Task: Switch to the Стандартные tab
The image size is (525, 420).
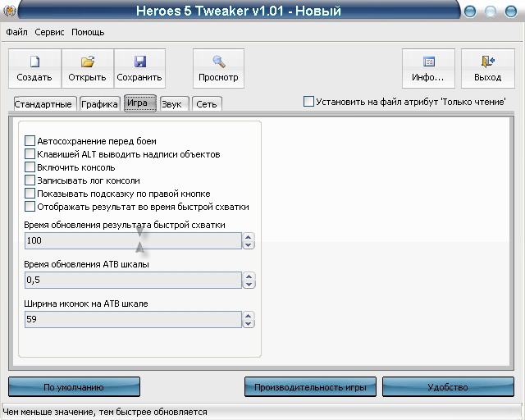Action: [x=45, y=104]
